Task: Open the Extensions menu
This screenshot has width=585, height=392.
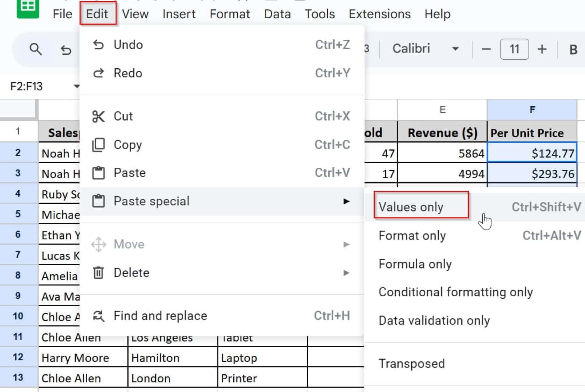Action: (380, 14)
